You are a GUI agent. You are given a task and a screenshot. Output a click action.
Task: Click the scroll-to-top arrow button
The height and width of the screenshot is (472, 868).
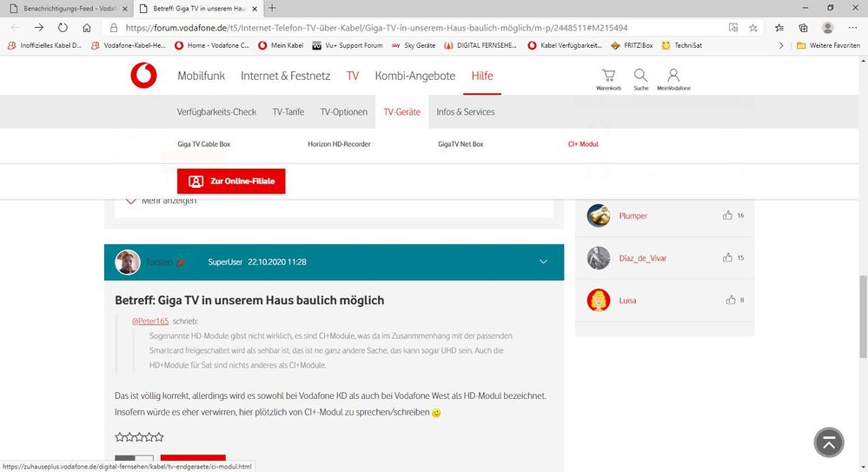point(829,442)
